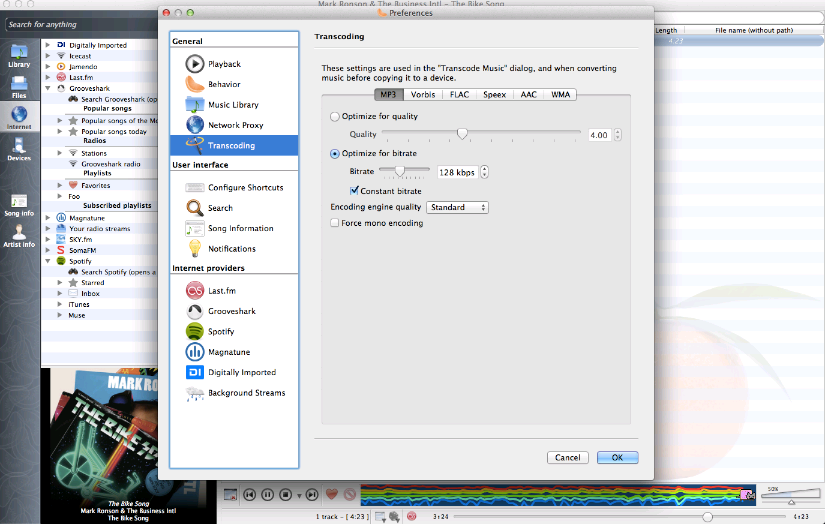825x526 pixels.
Task: Skip to previous track
Action: click(249, 494)
